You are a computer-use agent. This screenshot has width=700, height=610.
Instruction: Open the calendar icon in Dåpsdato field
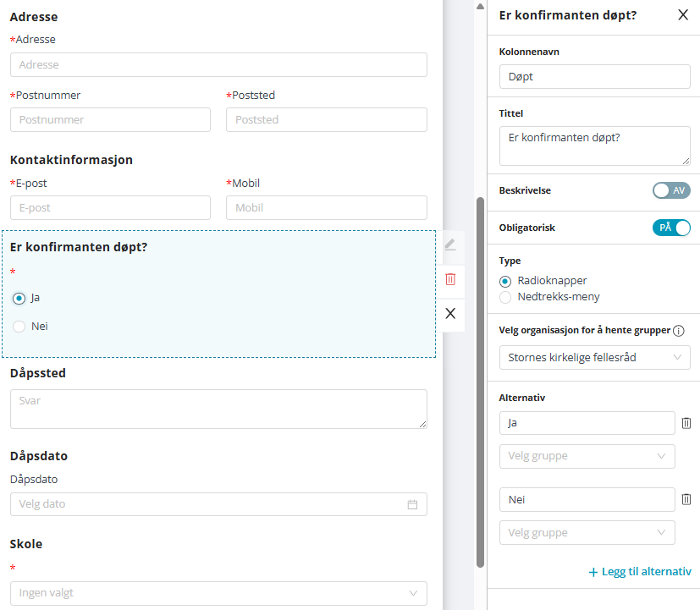[413, 504]
